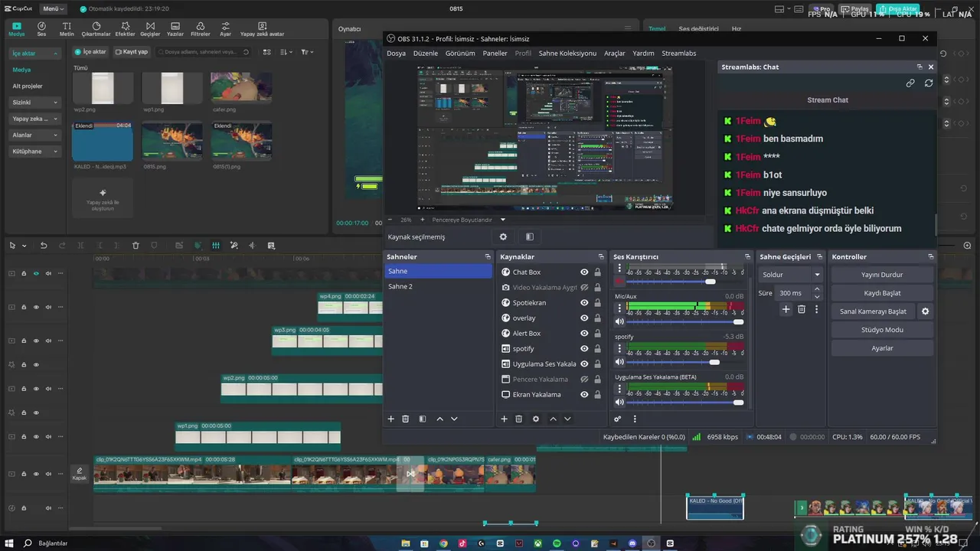Click Stüdyo Modu button
This screenshot has width=980, height=551.
[x=882, y=330]
